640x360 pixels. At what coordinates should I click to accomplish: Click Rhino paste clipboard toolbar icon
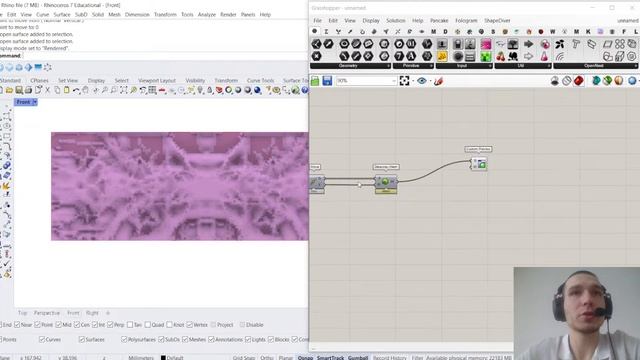click(67, 90)
